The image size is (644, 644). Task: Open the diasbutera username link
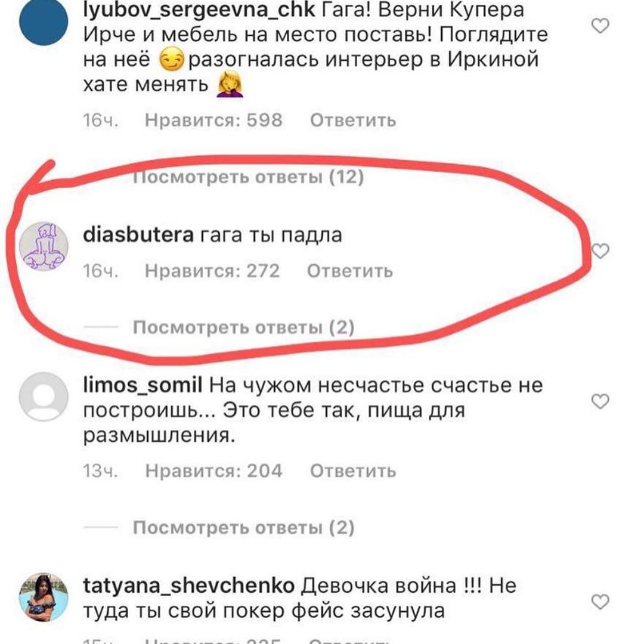tap(138, 235)
